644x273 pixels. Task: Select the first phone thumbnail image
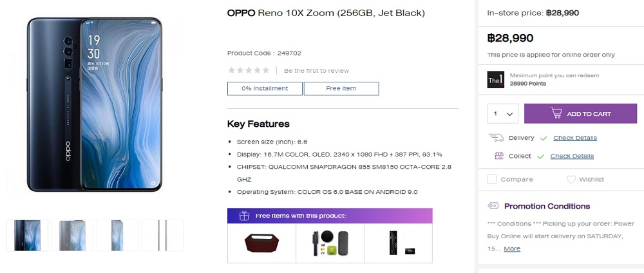point(27,235)
